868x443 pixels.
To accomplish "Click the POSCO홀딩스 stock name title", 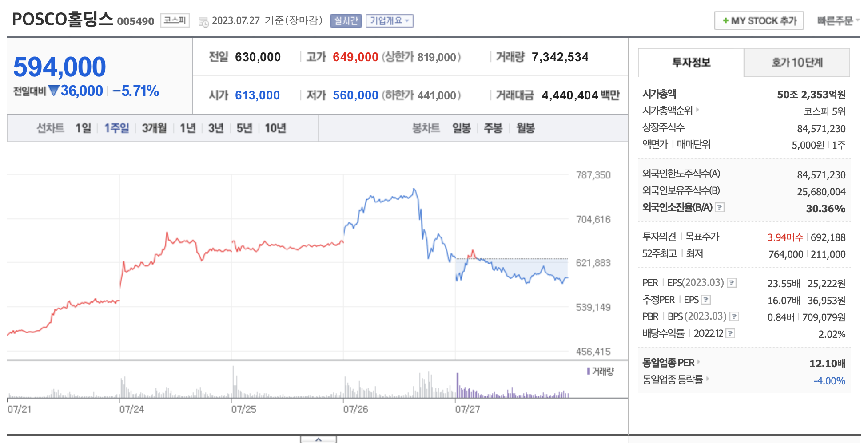I will [x=63, y=19].
